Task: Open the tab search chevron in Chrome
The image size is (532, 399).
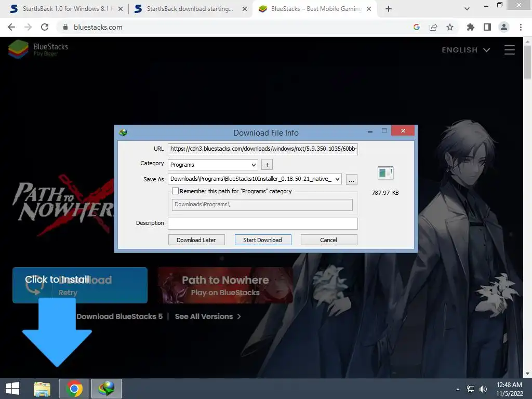Action: click(x=467, y=9)
